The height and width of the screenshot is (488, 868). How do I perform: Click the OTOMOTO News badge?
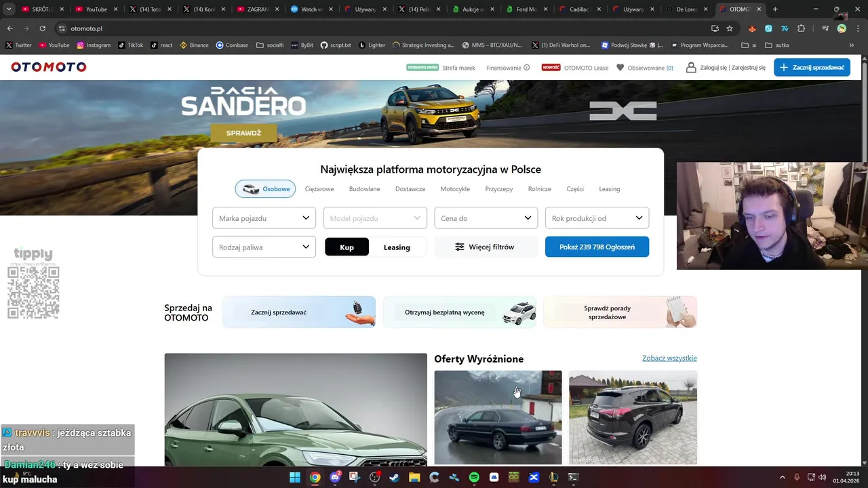[x=422, y=68]
